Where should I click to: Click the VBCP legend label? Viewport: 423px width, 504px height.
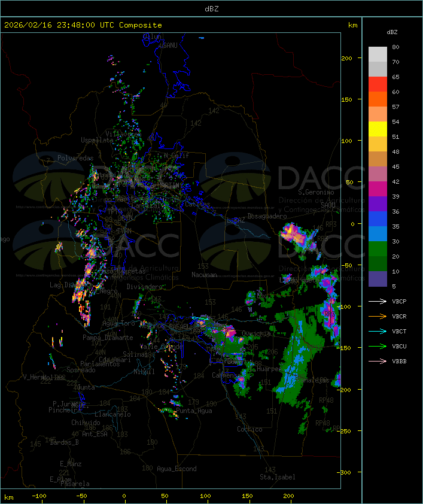click(399, 301)
